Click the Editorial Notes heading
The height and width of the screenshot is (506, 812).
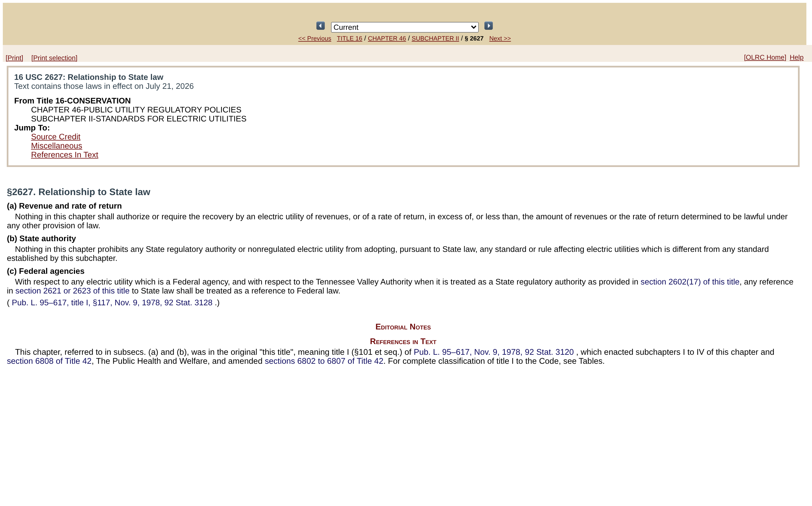pos(403,327)
